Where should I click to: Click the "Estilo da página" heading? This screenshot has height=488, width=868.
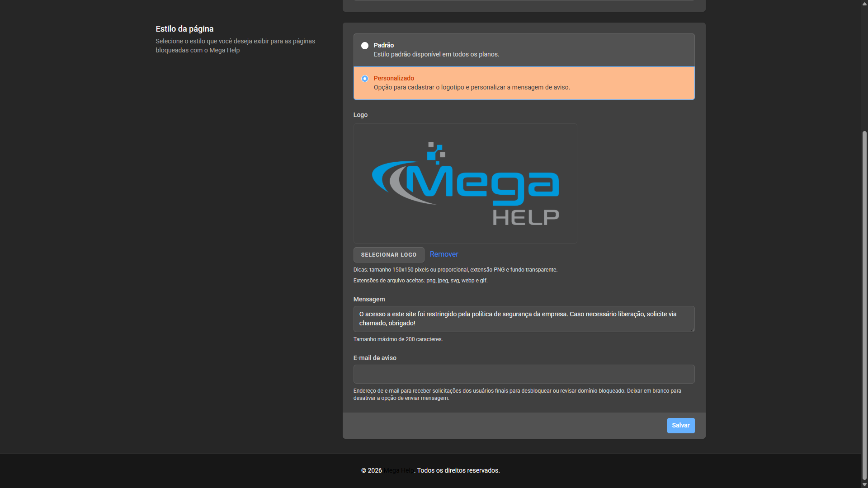[184, 29]
